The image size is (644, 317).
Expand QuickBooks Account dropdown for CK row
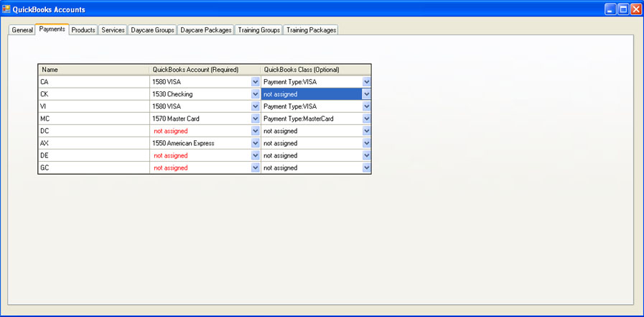point(256,94)
